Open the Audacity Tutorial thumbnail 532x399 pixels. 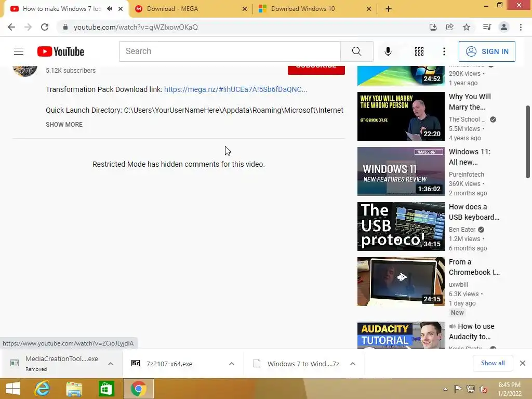click(x=401, y=335)
